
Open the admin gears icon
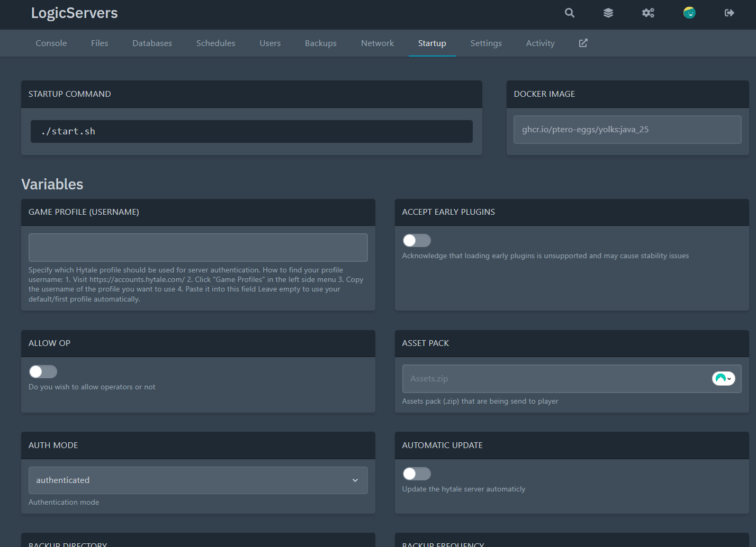[x=648, y=13]
